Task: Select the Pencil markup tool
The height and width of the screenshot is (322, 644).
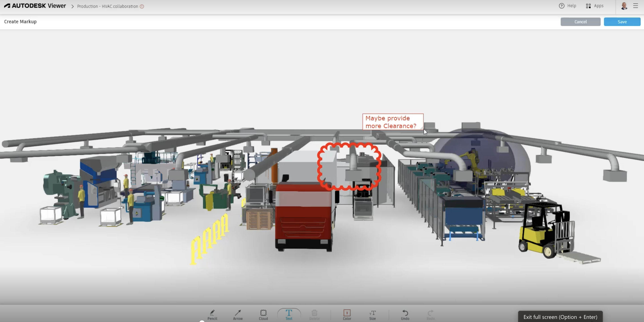Action: pyautogui.click(x=212, y=314)
